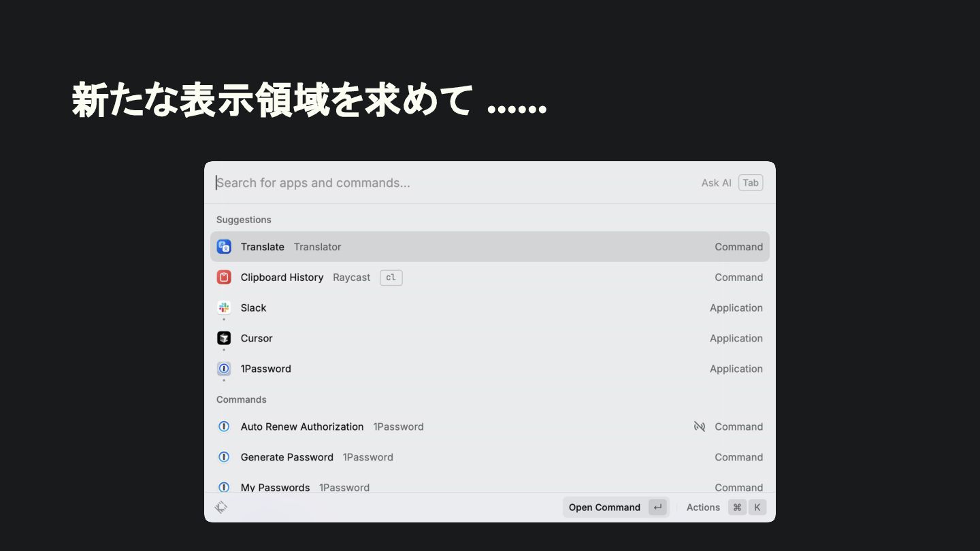The width and height of the screenshot is (980, 551).
Task: Click the 'Suggestions' section header
Action: (244, 220)
